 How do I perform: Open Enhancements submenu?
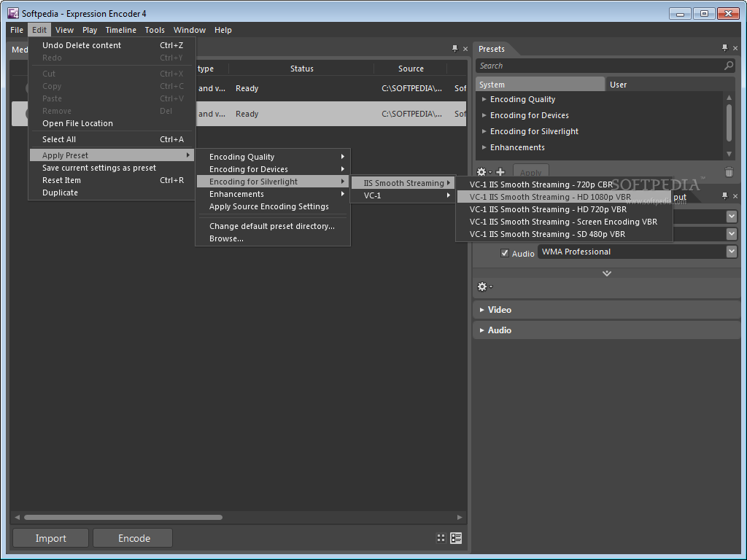tap(273, 194)
